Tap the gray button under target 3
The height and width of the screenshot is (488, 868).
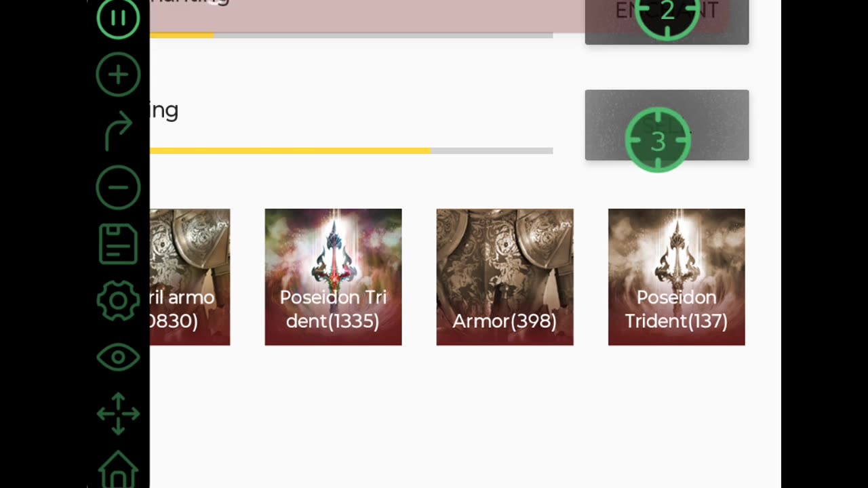(x=667, y=125)
